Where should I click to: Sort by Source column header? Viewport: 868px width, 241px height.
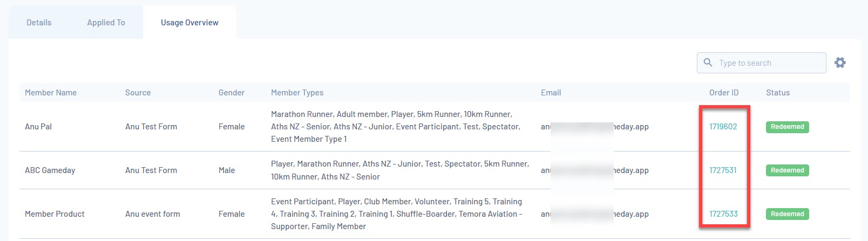(x=138, y=93)
